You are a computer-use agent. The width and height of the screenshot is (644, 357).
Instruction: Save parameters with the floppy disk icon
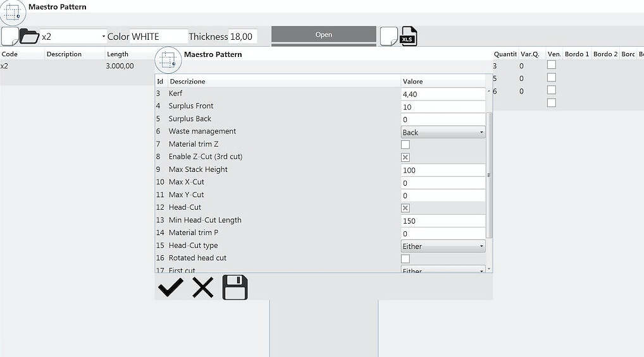click(235, 287)
